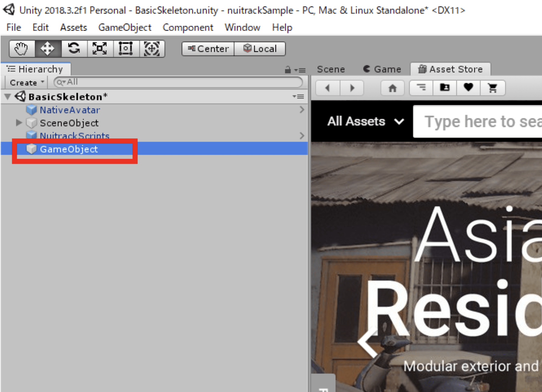Switch to the Asset Store tab

coord(450,69)
